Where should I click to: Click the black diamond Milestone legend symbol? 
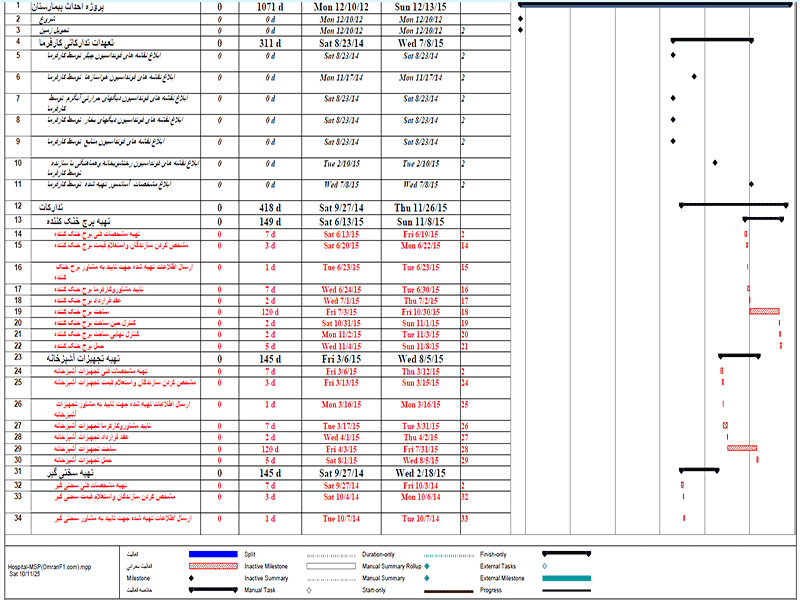[x=190, y=578]
